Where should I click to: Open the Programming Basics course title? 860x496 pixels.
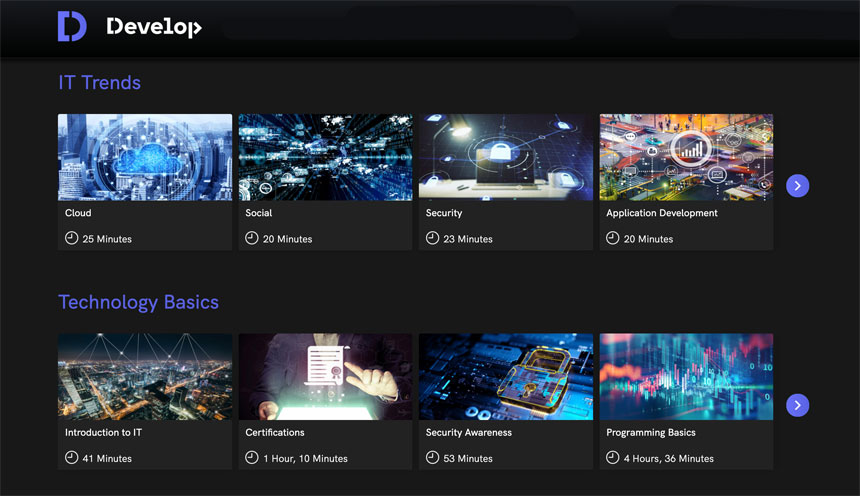650,433
